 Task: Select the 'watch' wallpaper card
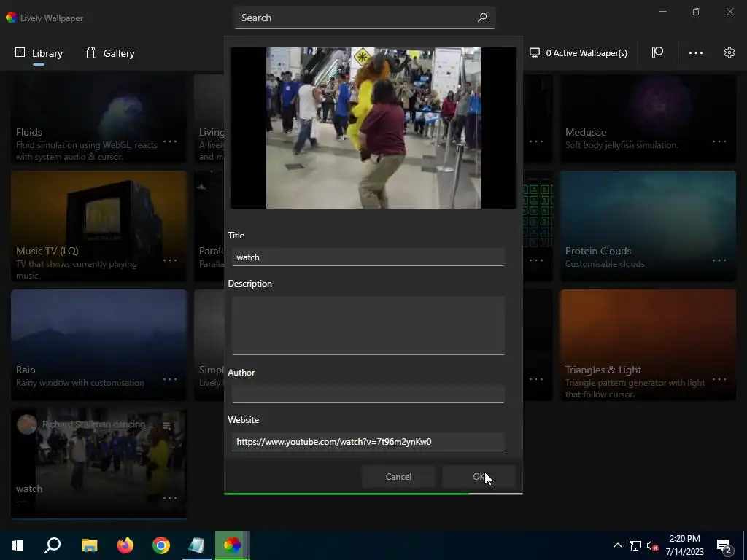99,463
